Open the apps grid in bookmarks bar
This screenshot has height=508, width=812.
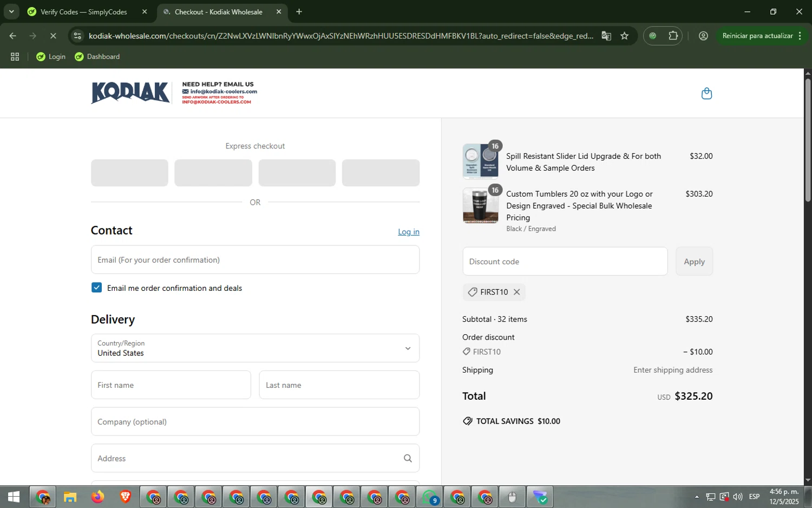click(15, 57)
